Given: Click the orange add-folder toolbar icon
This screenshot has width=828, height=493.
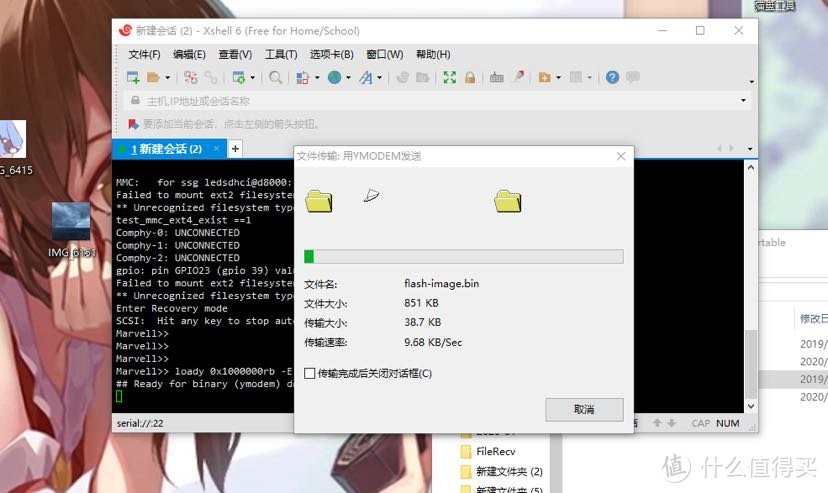Looking at the screenshot, I should coord(544,78).
